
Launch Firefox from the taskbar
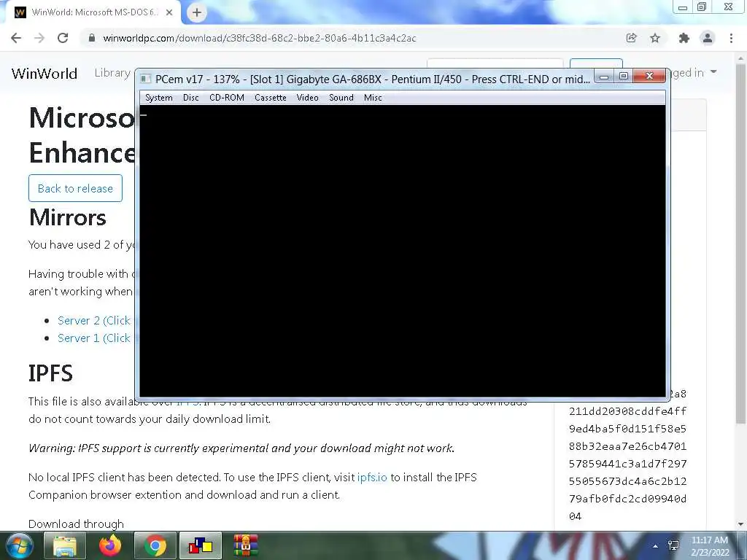point(110,545)
